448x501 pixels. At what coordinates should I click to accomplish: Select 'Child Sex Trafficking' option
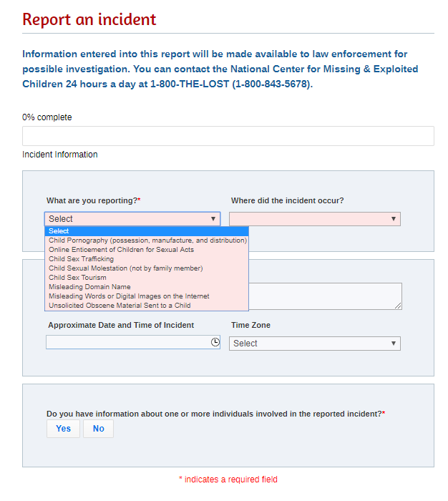click(x=82, y=259)
